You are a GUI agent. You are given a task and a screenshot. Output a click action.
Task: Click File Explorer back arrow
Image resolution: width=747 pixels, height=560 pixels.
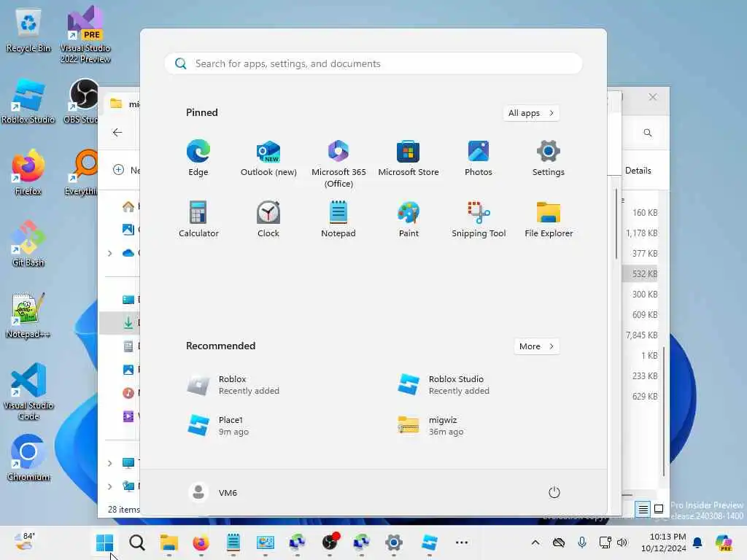[x=117, y=133]
